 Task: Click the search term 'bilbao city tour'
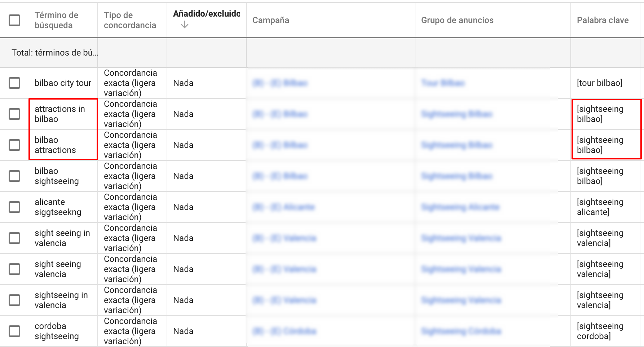[63, 83]
